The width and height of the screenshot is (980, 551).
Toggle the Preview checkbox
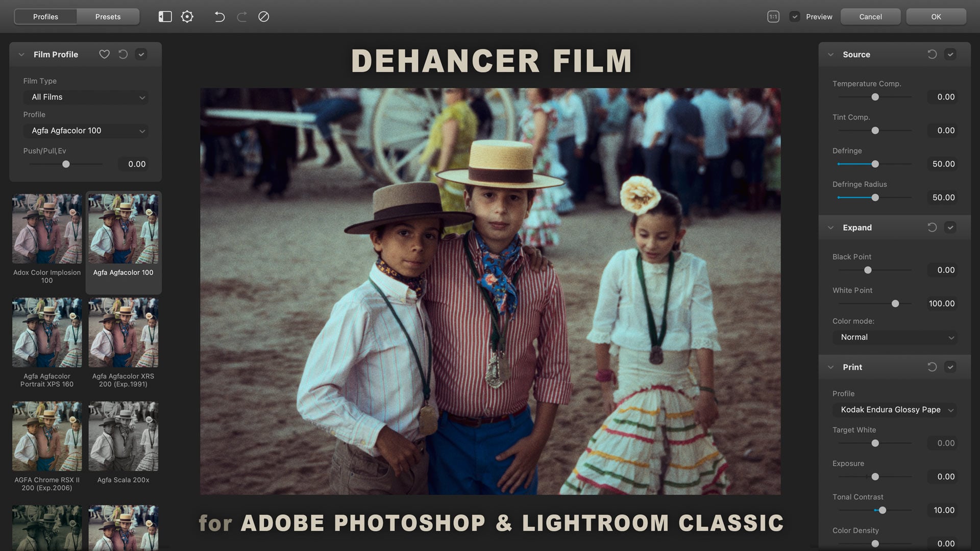(x=794, y=17)
